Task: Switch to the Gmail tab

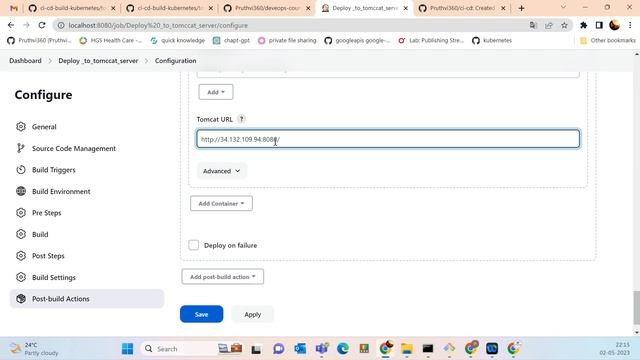Action: 14,8
